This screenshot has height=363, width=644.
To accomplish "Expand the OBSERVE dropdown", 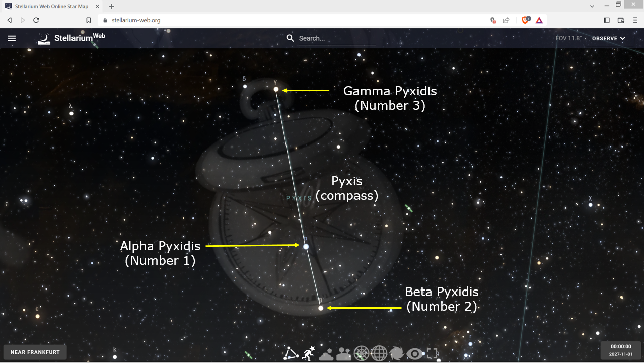I will (x=608, y=38).
